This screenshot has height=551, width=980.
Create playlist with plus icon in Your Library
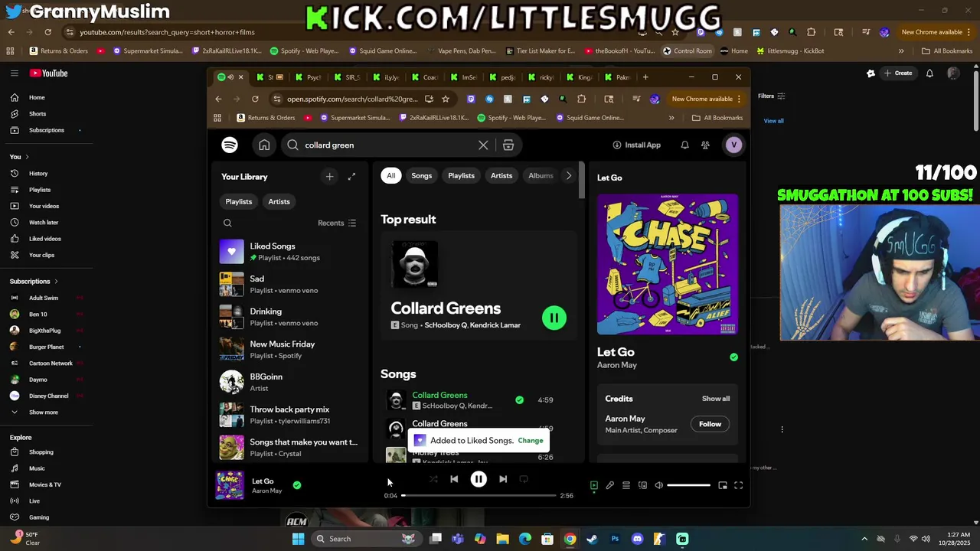click(329, 177)
